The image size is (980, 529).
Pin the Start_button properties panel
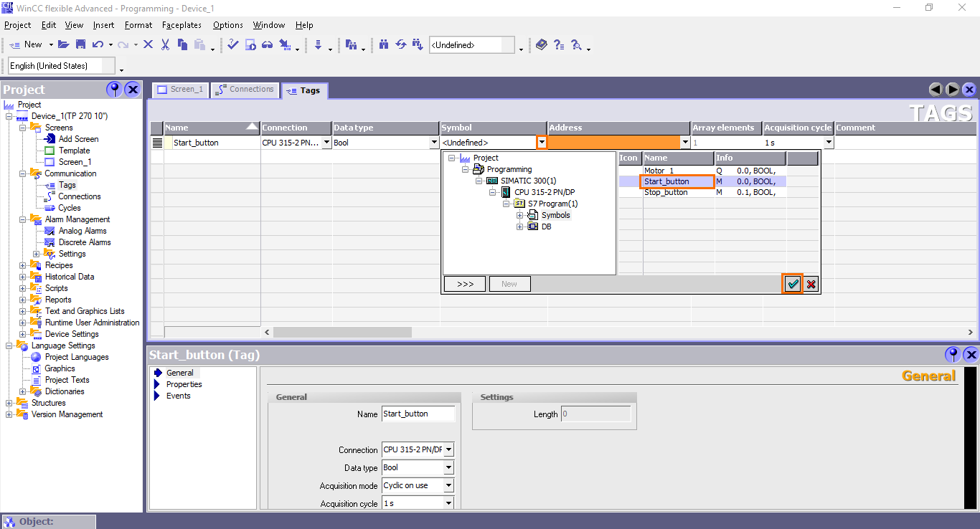(953, 354)
